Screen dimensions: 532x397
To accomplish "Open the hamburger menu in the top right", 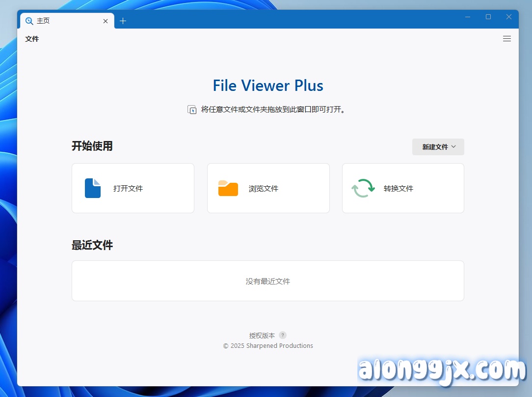I will click(x=507, y=38).
